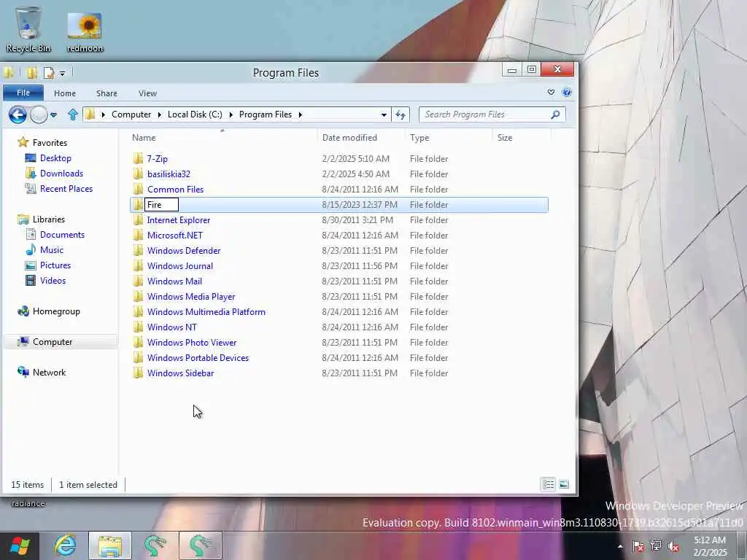This screenshot has height=560, width=747.
Task: Select the basiliskia32 folder
Action: tap(169, 174)
